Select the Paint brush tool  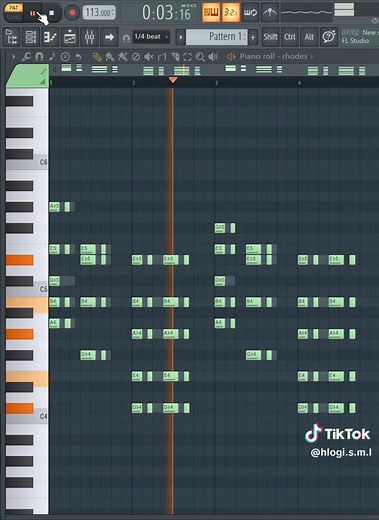pos(110,57)
